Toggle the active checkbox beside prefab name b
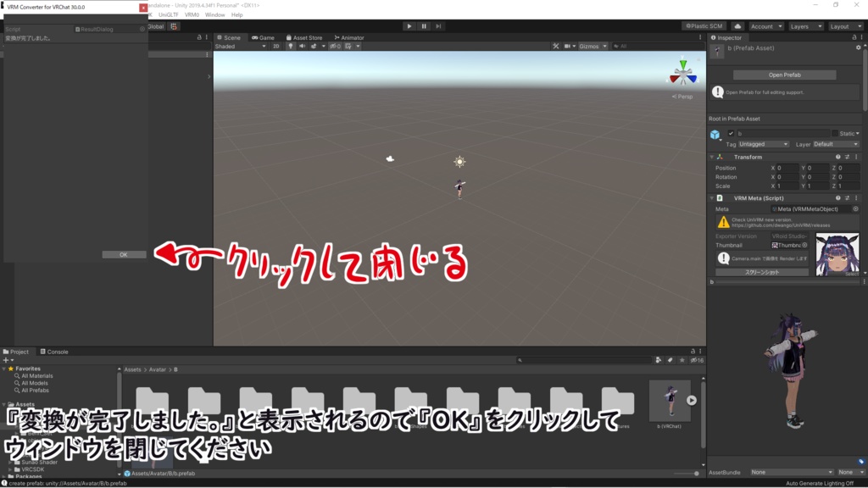The width and height of the screenshot is (868, 488). tap(730, 132)
